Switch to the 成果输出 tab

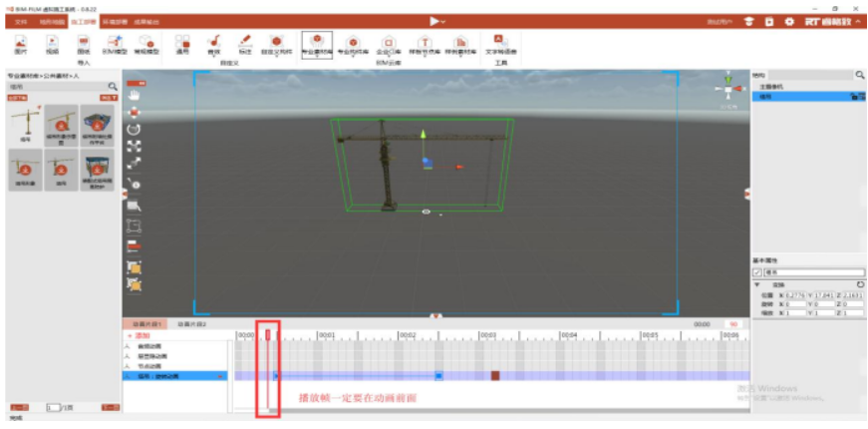coord(146,22)
